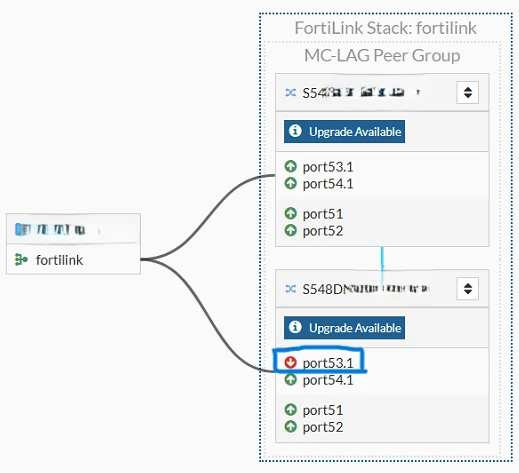Click the red down-status icon beside port53.1
This screenshot has height=473, width=519.
(x=290, y=362)
